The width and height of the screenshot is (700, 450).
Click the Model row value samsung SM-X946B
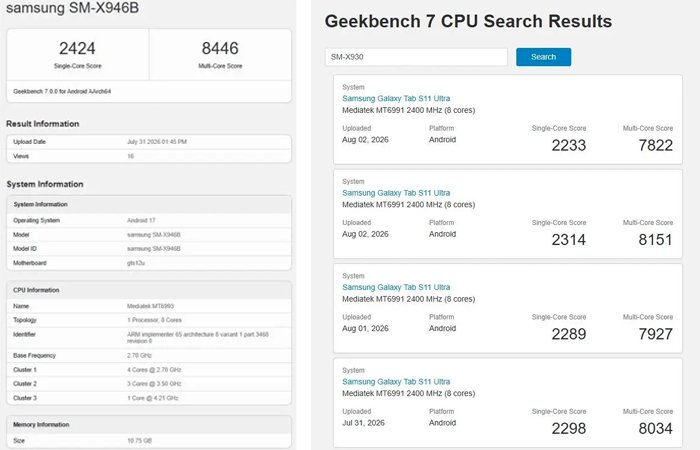tap(154, 235)
